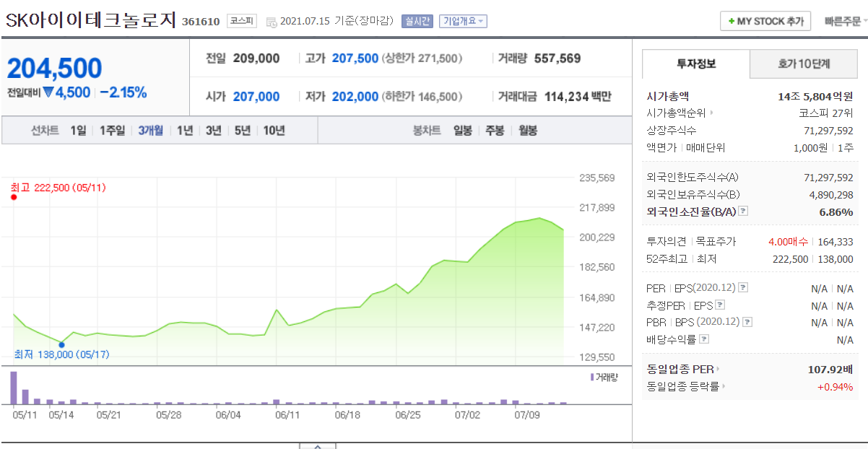Expand the 빠른주문 dropdown
This screenshot has height=449, width=868.
click(x=846, y=22)
